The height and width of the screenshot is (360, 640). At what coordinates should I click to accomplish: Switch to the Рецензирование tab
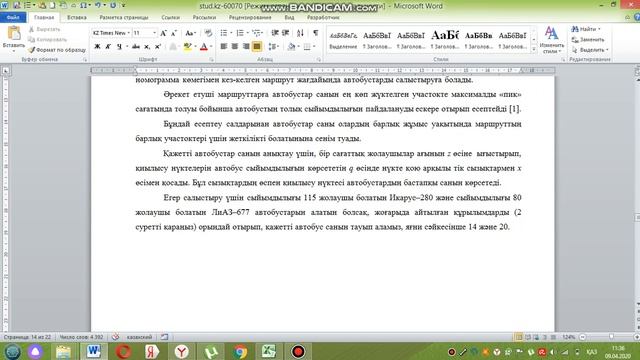[250, 18]
